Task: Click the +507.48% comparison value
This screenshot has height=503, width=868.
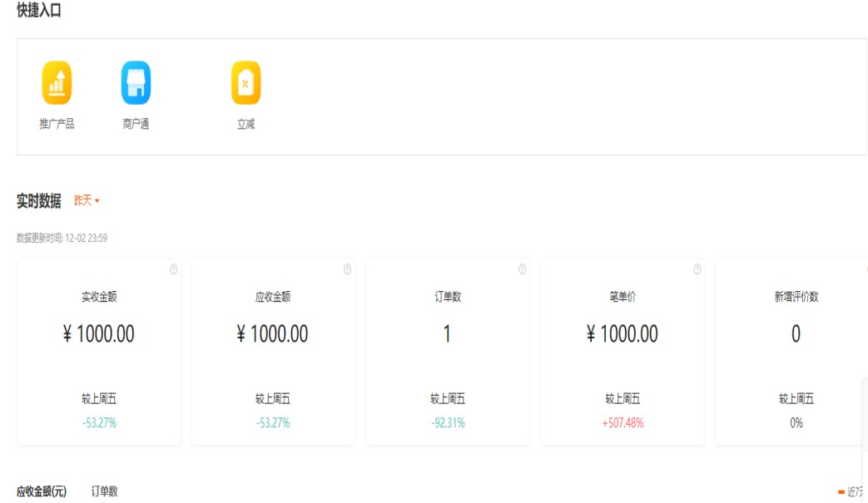Action: [622, 423]
